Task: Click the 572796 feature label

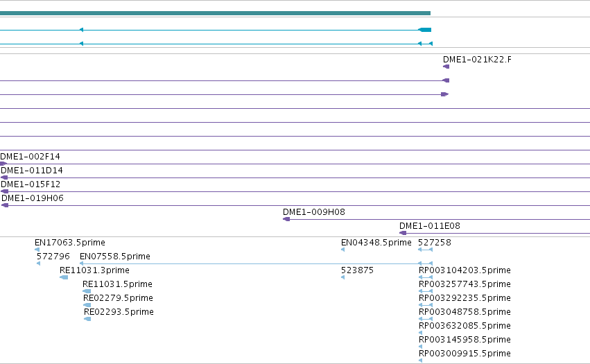Action: tap(53, 257)
